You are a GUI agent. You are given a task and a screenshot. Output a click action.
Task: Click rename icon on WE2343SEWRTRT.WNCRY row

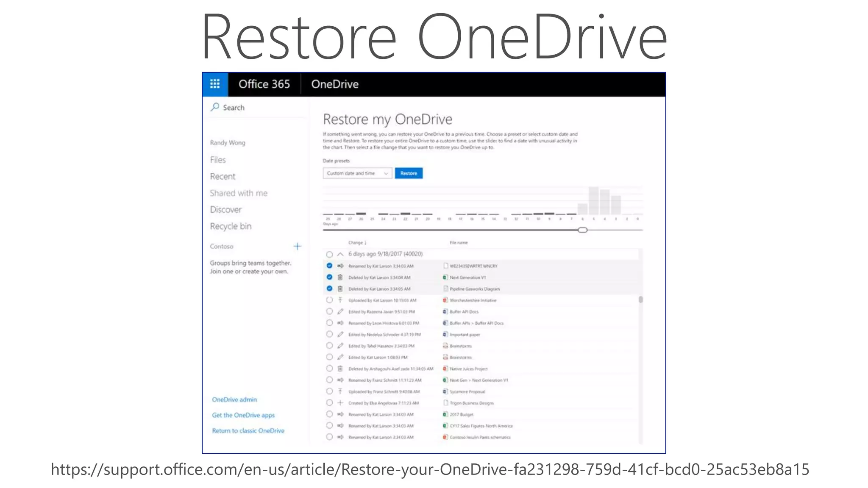click(x=340, y=266)
